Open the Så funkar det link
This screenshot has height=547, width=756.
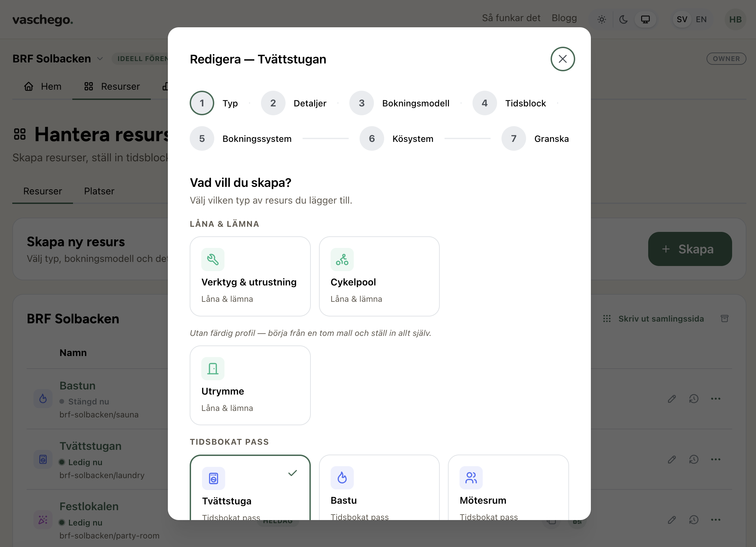pyautogui.click(x=511, y=18)
